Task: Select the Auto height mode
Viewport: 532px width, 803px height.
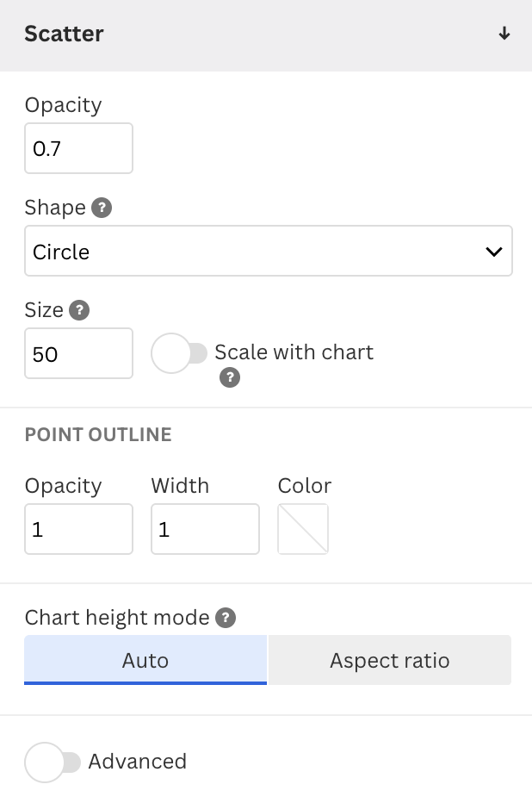Action: (145, 660)
